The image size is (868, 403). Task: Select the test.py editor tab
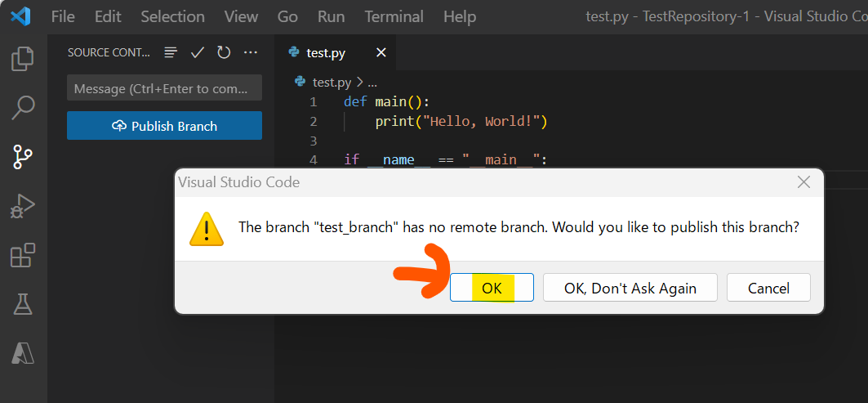pyautogui.click(x=336, y=52)
